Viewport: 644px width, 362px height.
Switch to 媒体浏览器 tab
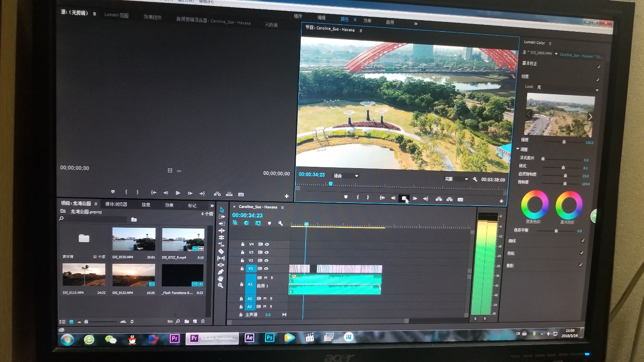pos(116,204)
